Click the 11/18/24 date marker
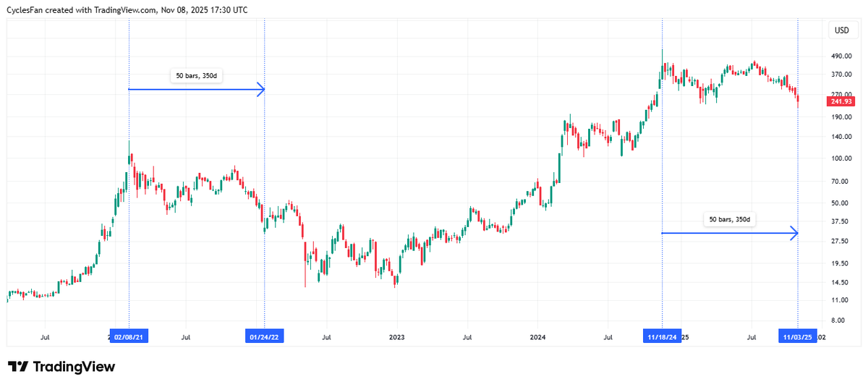868x387 pixels. coord(663,337)
